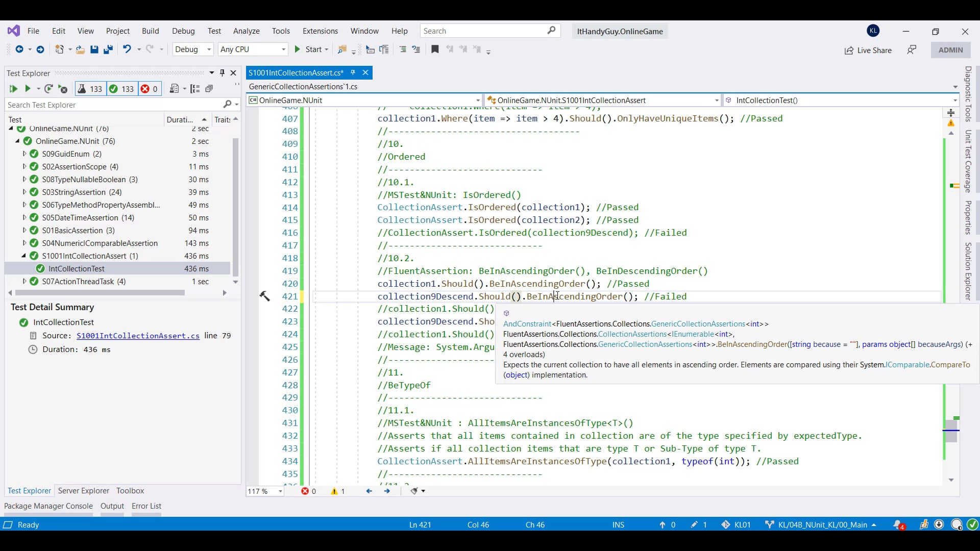Switch to the Server Explorer tab
This screenshot has width=980, height=551.
pyautogui.click(x=84, y=491)
